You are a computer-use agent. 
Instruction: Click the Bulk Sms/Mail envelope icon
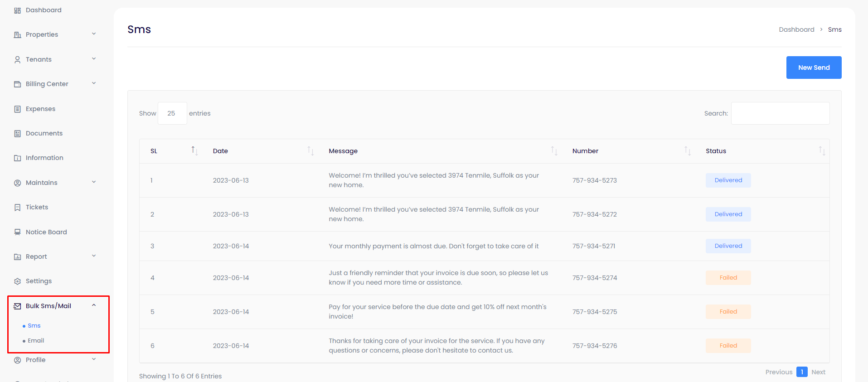(x=17, y=306)
